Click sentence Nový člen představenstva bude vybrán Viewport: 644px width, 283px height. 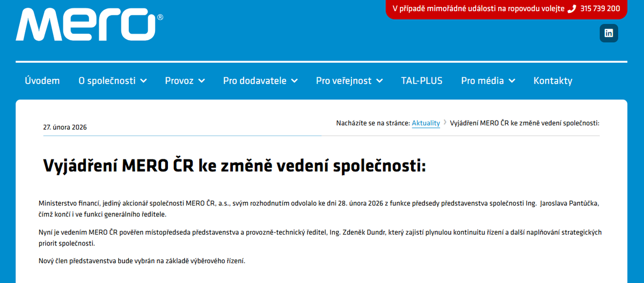coord(142,261)
